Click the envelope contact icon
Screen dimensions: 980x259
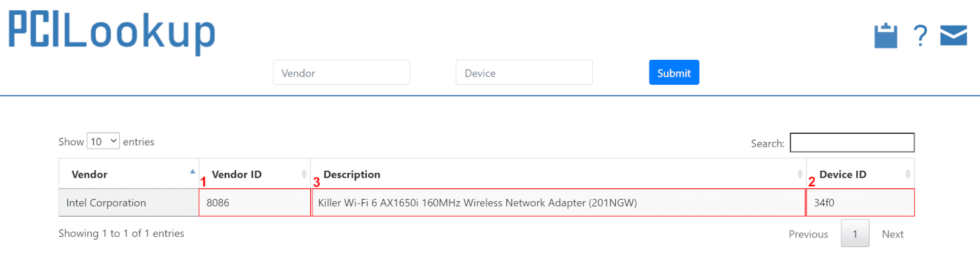click(x=953, y=36)
